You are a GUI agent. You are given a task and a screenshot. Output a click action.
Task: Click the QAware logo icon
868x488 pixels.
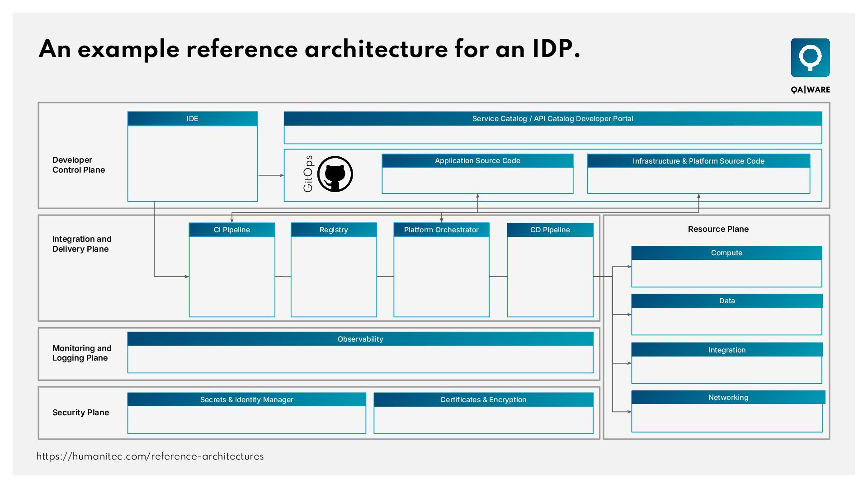coord(810,58)
